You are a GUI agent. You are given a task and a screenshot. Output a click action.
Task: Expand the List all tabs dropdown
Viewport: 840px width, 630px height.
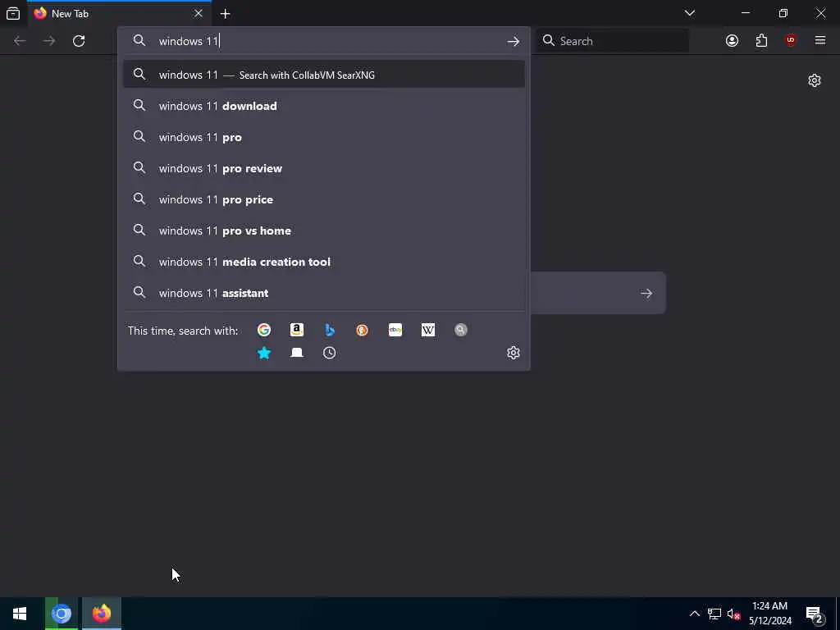pos(689,13)
